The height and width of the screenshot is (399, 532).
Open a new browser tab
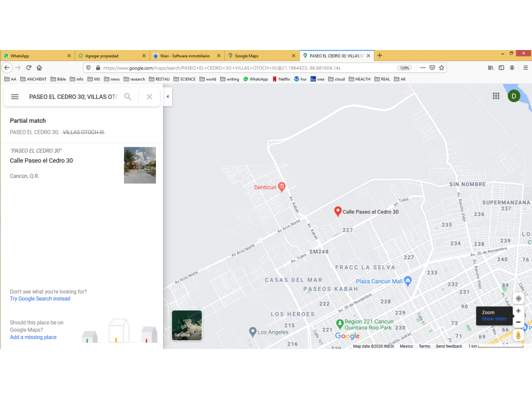pos(380,55)
